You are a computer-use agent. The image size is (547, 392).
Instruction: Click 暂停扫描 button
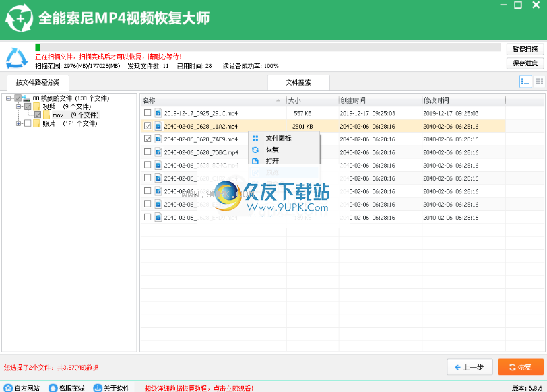[x=525, y=49]
